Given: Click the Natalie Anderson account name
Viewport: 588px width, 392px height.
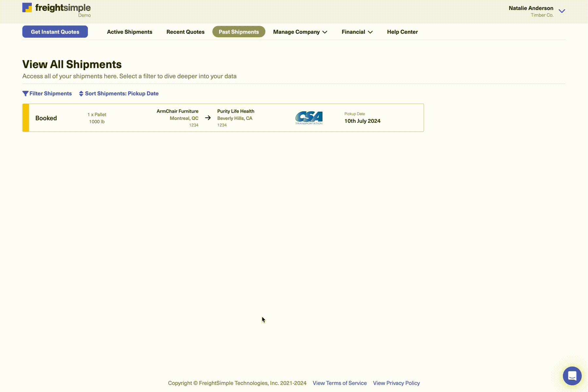Looking at the screenshot, I should click(x=531, y=8).
